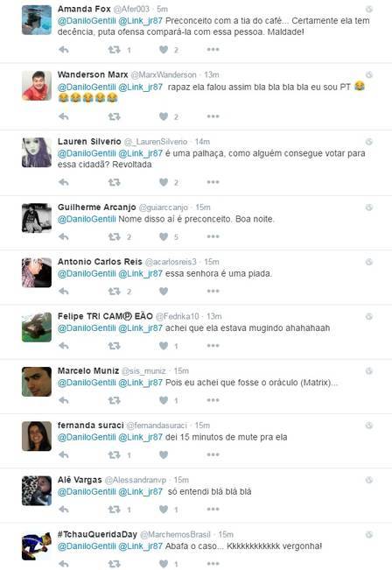This screenshot has width=392, height=570.
Task: Retweet Alê Vargas's tweet
Action: pyautogui.click(x=114, y=510)
